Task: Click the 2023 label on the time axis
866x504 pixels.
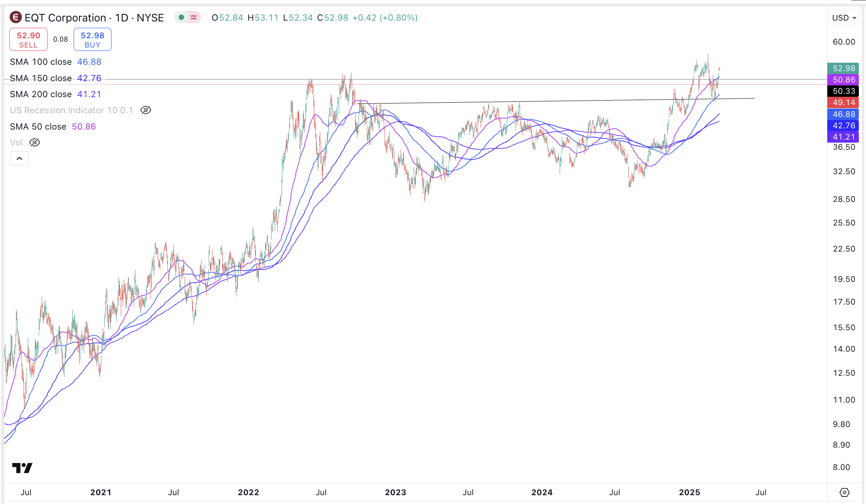Action: 396,492
